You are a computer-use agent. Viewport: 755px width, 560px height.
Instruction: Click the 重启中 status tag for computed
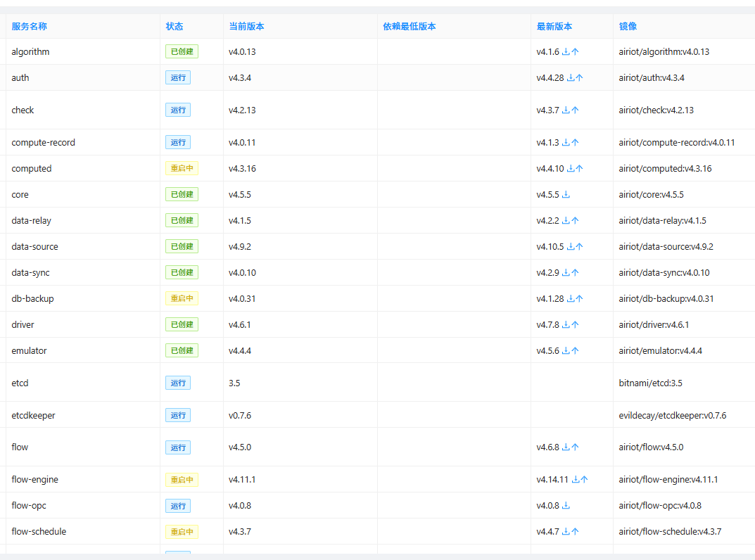[x=182, y=169]
